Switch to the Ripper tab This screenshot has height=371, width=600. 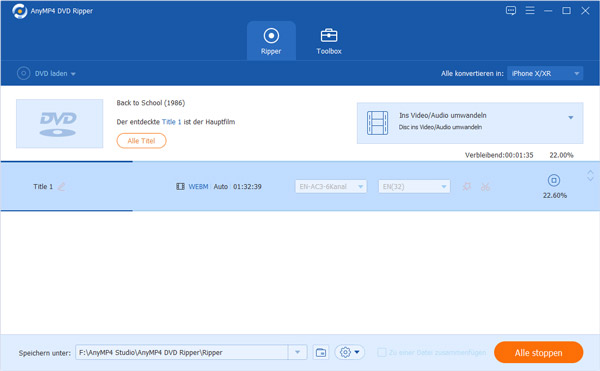pyautogui.click(x=271, y=41)
